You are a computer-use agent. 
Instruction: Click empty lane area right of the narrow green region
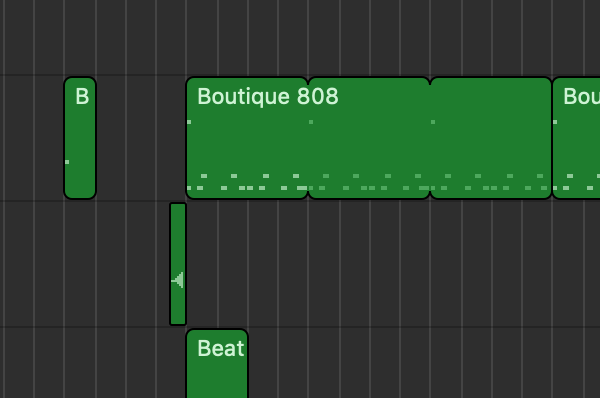coord(393,264)
